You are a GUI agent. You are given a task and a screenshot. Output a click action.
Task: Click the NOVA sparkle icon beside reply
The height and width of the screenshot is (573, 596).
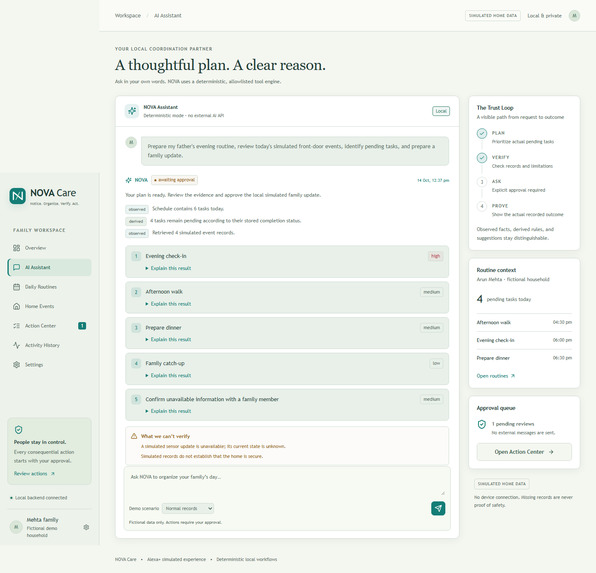click(x=128, y=180)
